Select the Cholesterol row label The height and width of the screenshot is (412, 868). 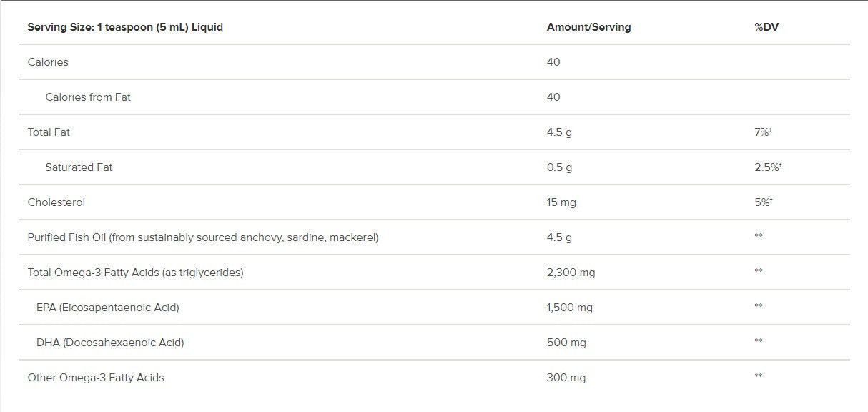click(x=56, y=202)
